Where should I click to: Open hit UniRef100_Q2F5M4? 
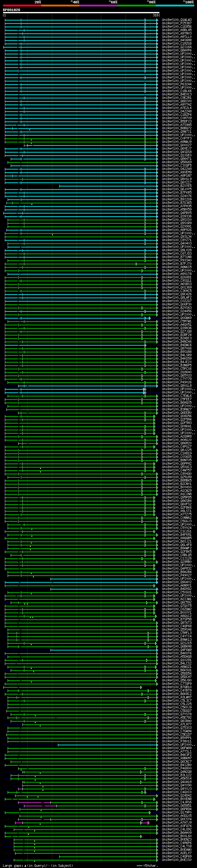pyautogui.click(x=176, y=419)
